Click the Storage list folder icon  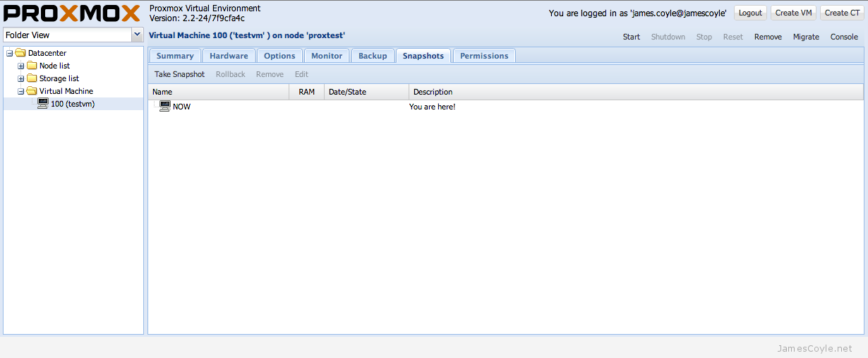coord(32,78)
